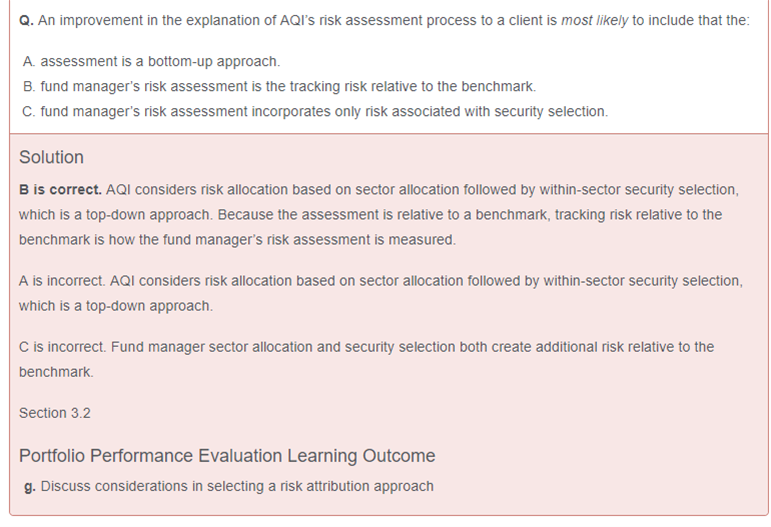This screenshot has width=771, height=527.
Task: Click the bold 'B is correct.' text
Action: pos(60,190)
